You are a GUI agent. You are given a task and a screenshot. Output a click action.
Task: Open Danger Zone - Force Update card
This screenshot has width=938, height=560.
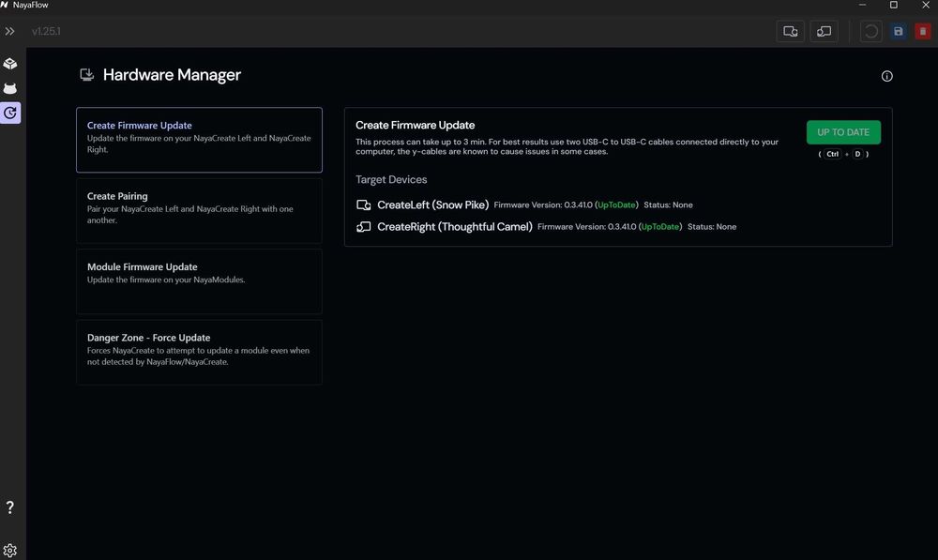199,352
